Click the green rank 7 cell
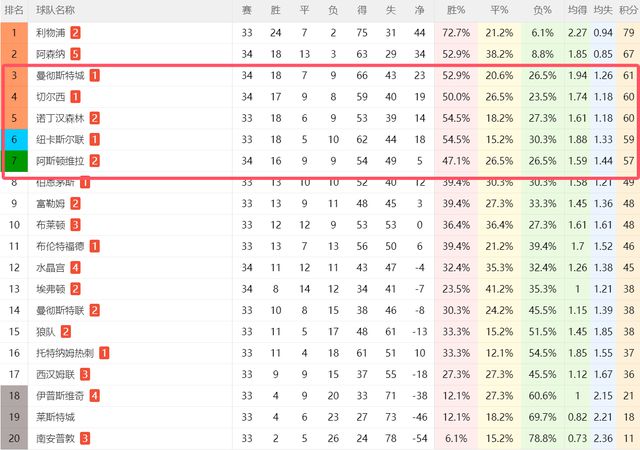This screenshot has height=450, width=640. (x=14, y=160)
